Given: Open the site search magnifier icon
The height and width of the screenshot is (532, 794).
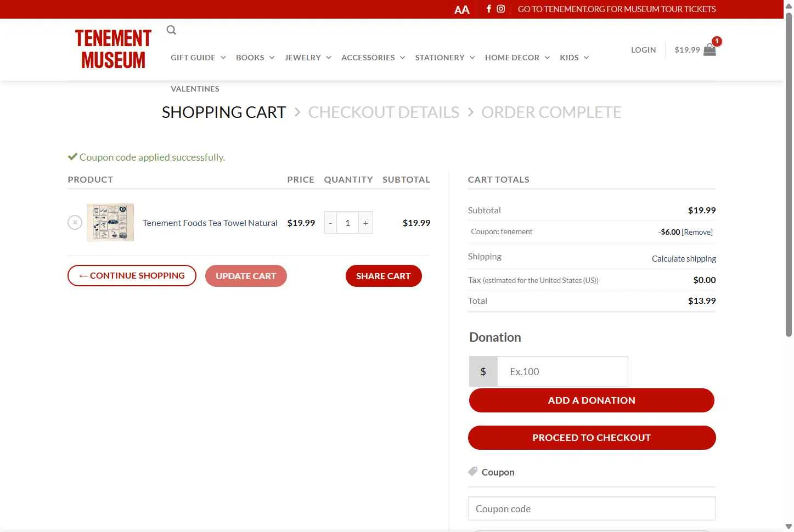Looking at the screenshot, I should coord(171,30).
